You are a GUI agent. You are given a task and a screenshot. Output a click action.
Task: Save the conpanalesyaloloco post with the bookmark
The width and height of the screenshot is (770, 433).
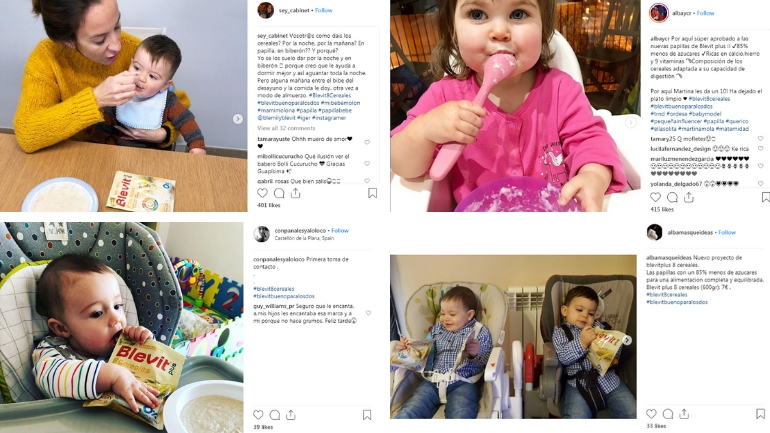(367, 415)
